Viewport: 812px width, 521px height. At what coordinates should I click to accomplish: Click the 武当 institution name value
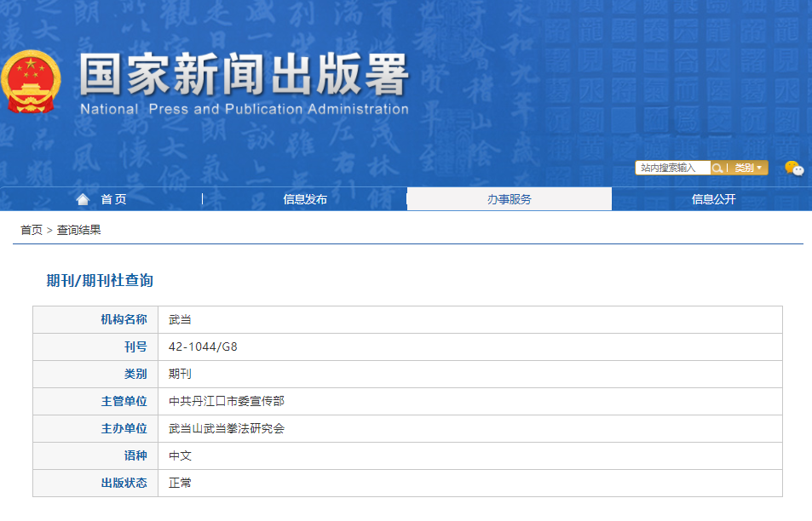tap(181, 319)
